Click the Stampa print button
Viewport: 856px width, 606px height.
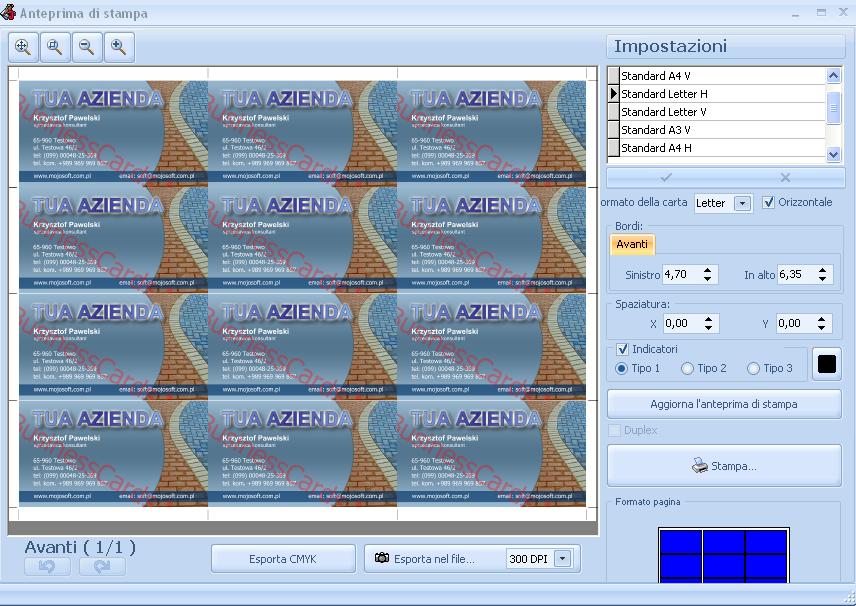pos(724,466)
